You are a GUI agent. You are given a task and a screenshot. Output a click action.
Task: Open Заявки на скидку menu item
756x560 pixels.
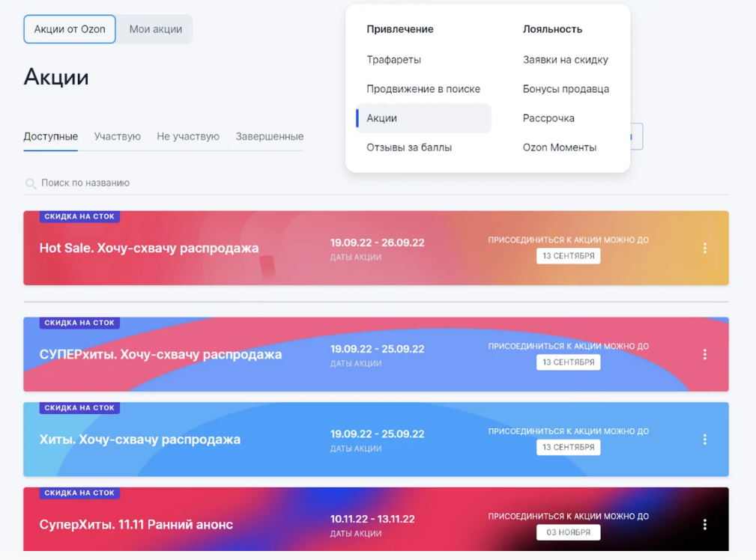[565, 59]
